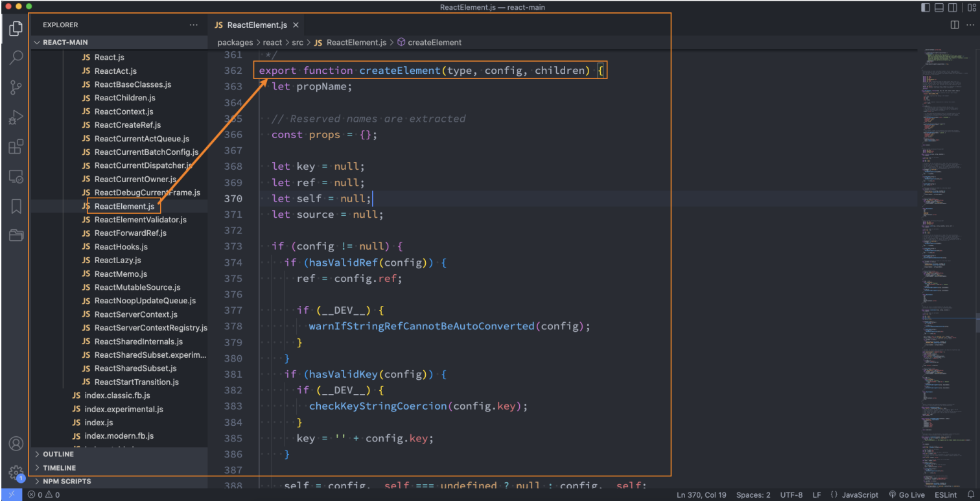Open remote window indicator in status bar

coord(11,495)
